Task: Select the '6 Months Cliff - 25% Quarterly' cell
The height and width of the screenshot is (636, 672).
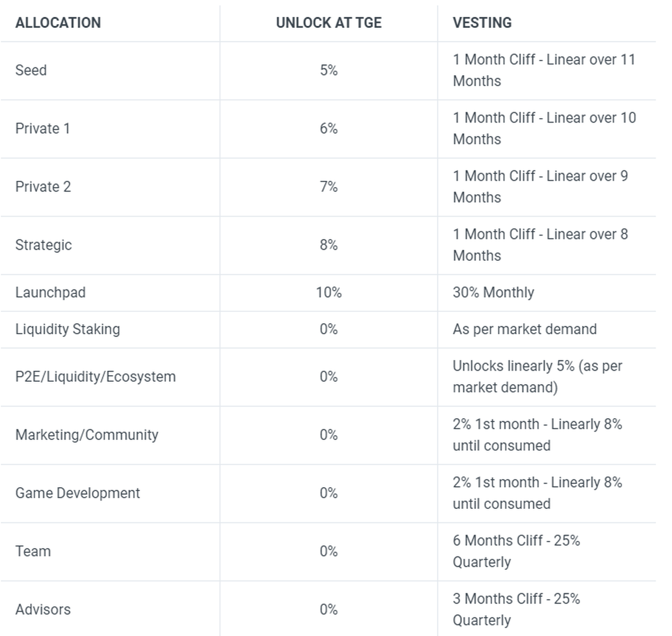Action: [516, 551]
